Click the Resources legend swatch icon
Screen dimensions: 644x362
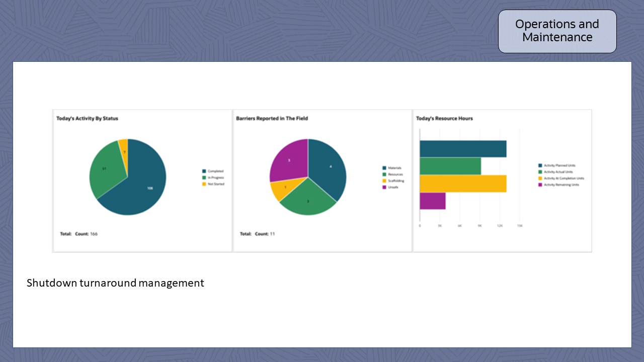(384, 174)
